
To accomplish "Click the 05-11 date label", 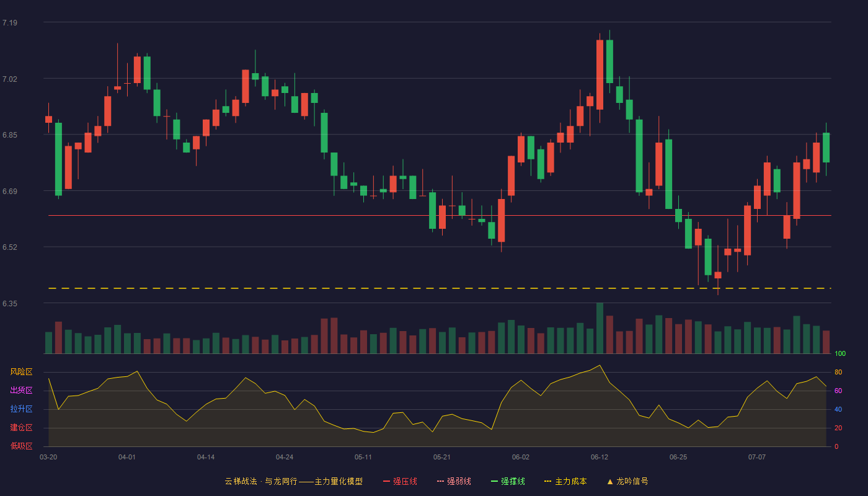I will tap(363, 457).
